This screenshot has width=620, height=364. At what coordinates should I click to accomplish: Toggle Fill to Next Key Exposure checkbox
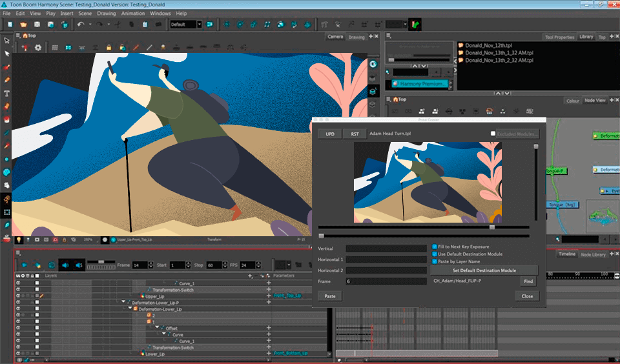(434, 247)
